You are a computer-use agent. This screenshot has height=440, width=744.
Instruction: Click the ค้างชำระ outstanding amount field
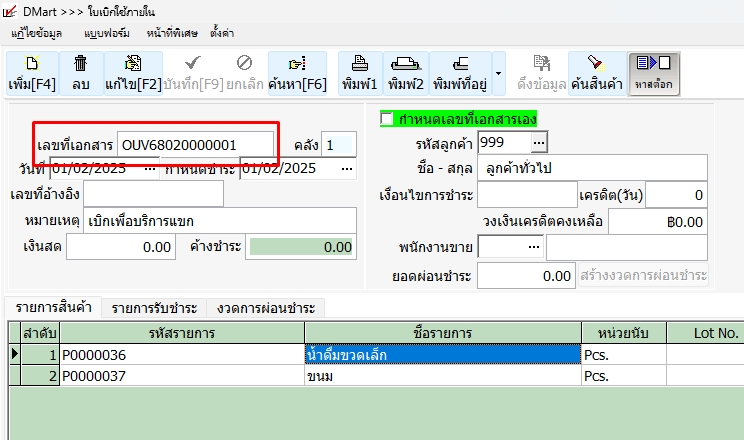tap(301, 247)
